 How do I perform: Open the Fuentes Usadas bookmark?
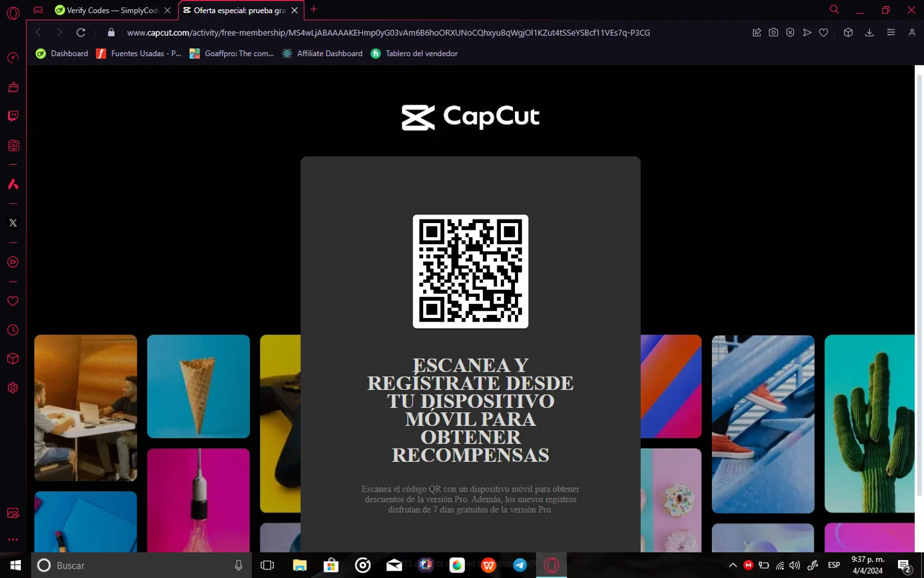tap(139, 54)
